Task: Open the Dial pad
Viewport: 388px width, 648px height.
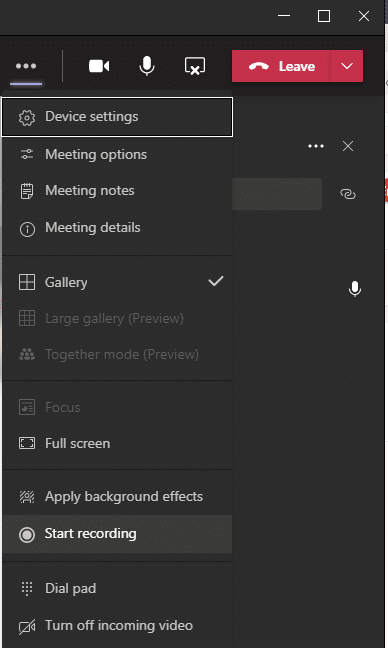Action: coord(117,588)
